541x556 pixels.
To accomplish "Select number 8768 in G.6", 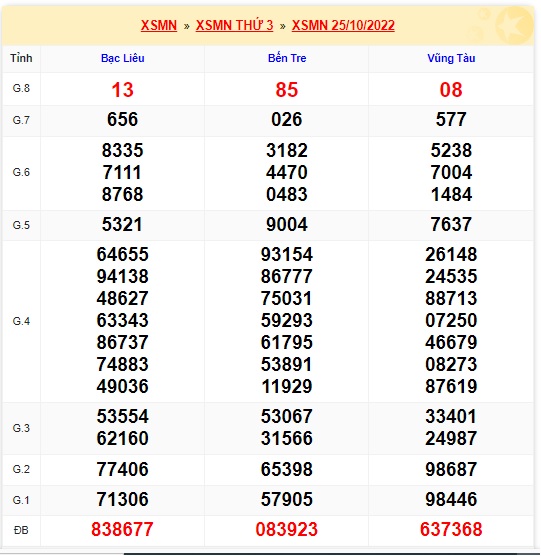I will click(x=123, y=194).
